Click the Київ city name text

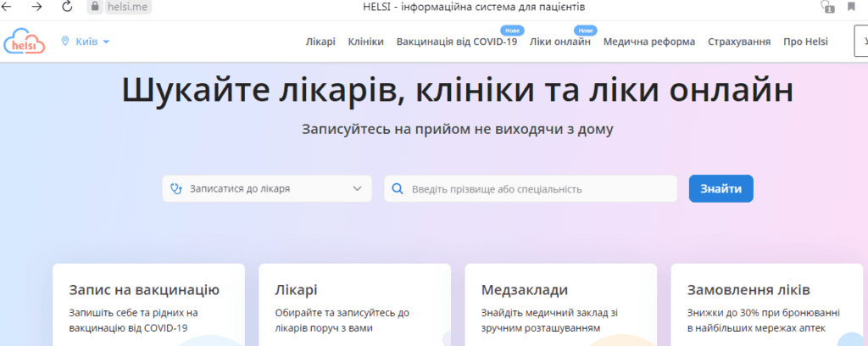click(x=86, y=42)
